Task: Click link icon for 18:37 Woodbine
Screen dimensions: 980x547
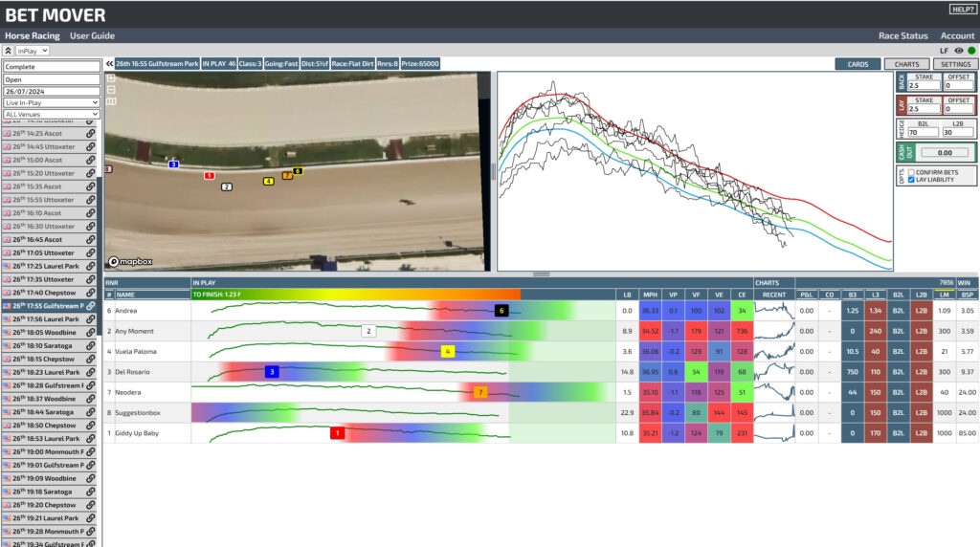Action: 91,399
